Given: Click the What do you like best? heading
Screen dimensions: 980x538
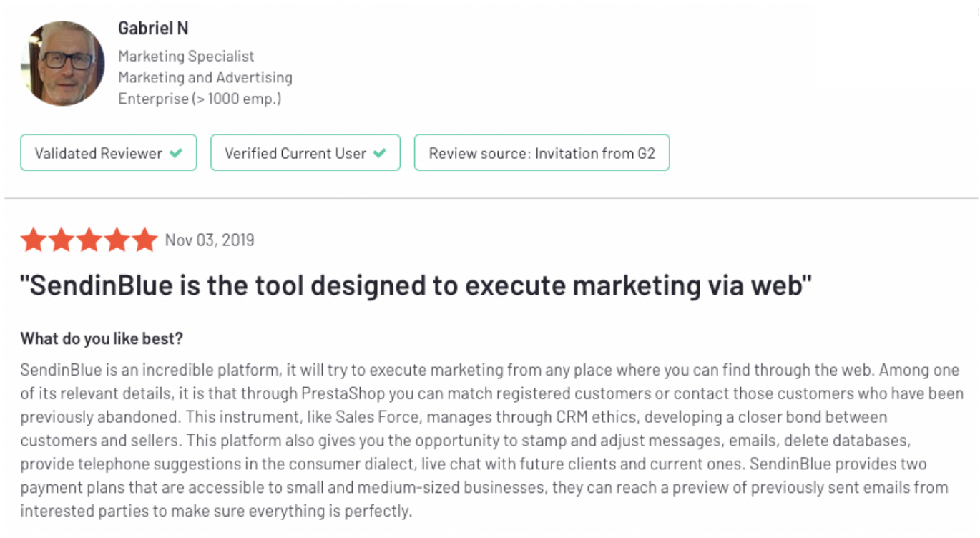Looking at the screenshot, I should [102, 338].
